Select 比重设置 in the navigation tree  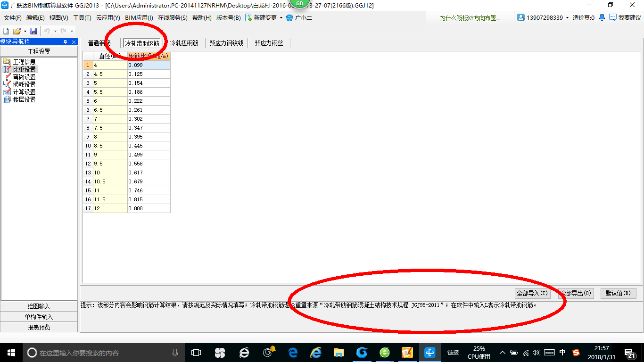click(x=24, y=69)
